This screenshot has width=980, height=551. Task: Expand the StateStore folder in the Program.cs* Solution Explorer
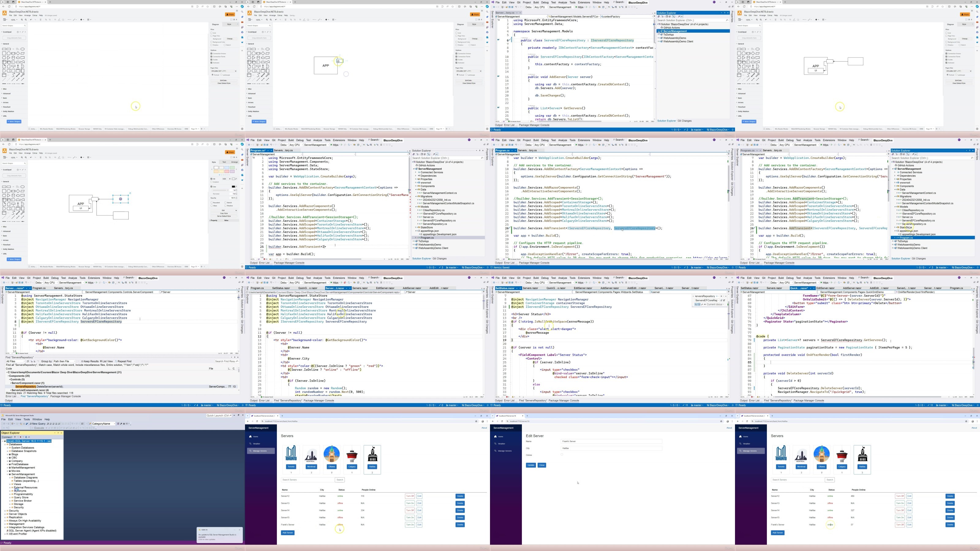(x=416, y=227)
